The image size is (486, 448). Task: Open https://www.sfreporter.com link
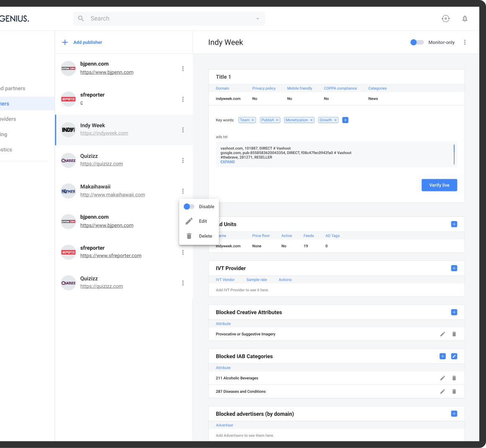(111, 256)
